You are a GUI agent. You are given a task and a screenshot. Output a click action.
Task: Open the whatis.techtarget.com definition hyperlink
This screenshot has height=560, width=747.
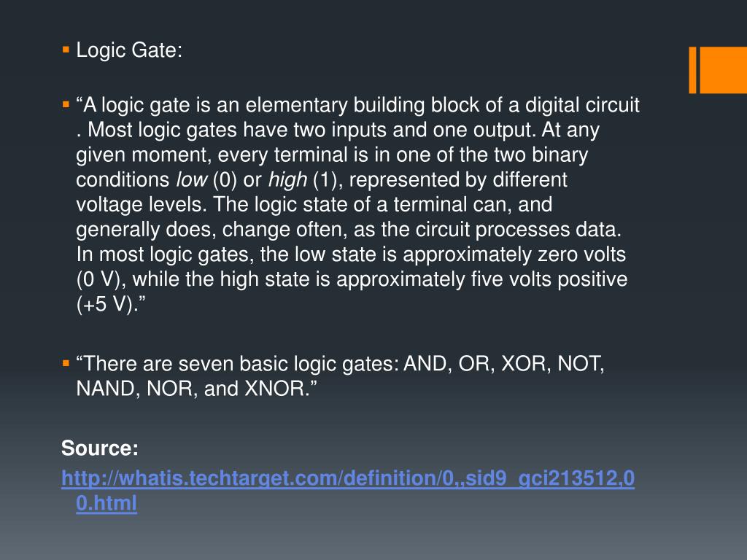[x=348, y=478]
